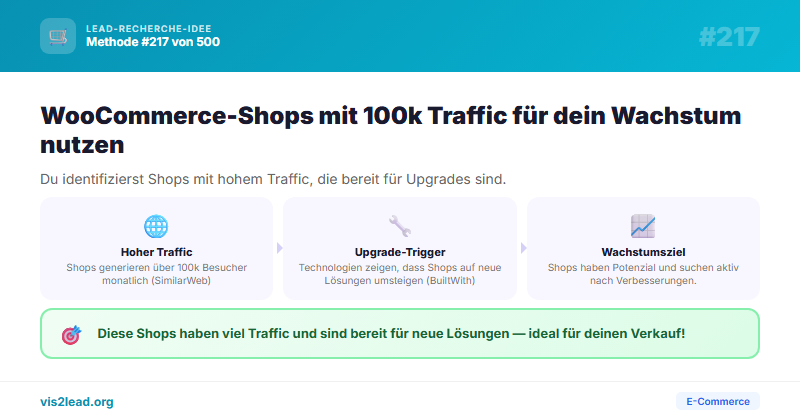Open the vis2lead.org link
The image size is (800, 420).
[x=77, y=402]
